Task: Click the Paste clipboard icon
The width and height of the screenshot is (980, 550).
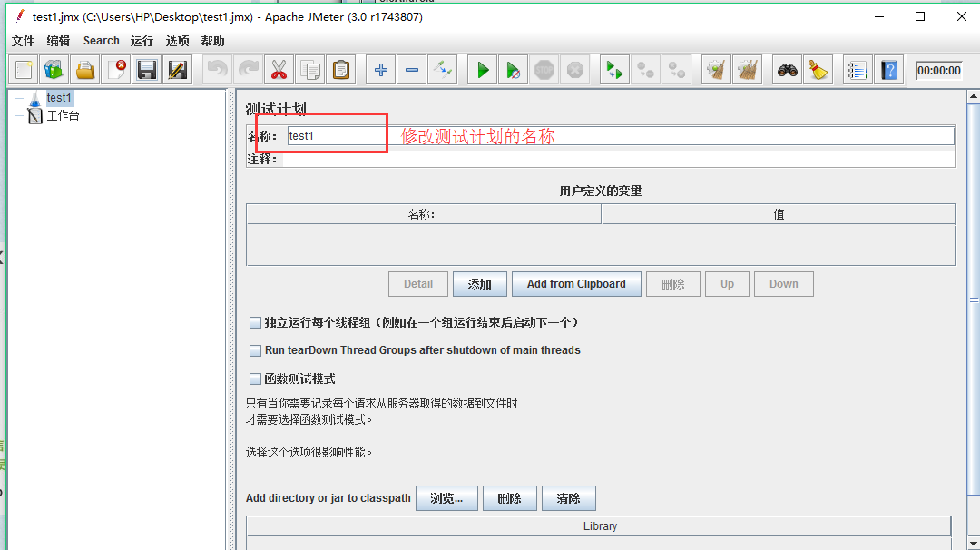Action: tap(340, 69)
